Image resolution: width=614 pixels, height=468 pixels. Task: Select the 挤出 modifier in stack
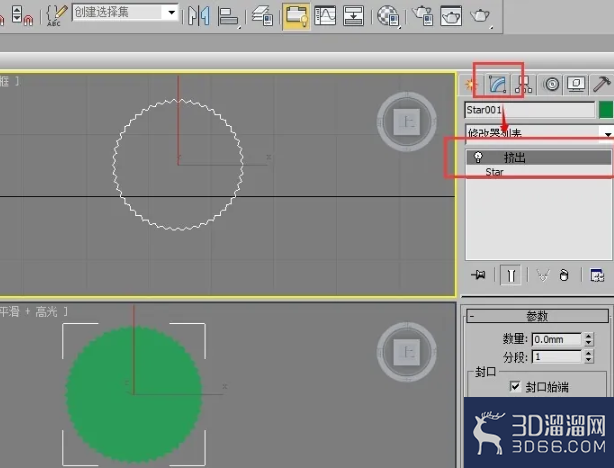pyautogui.click(x=539, y=157)
